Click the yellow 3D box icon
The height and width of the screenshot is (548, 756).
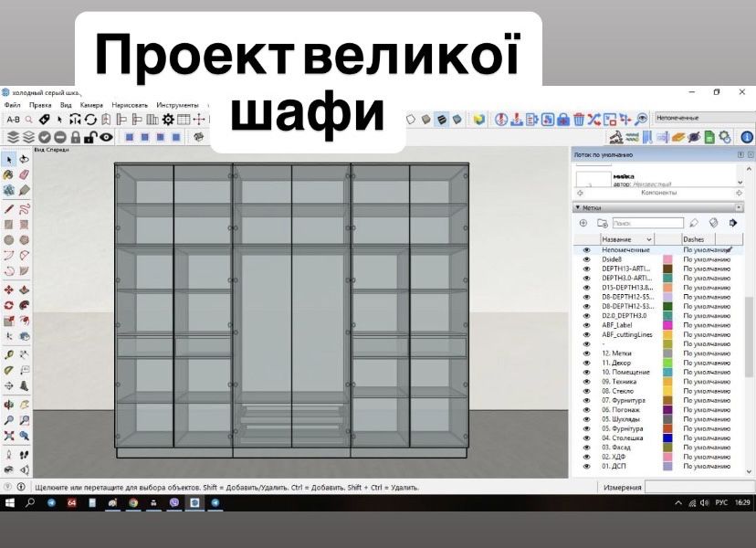click(478, 119)
